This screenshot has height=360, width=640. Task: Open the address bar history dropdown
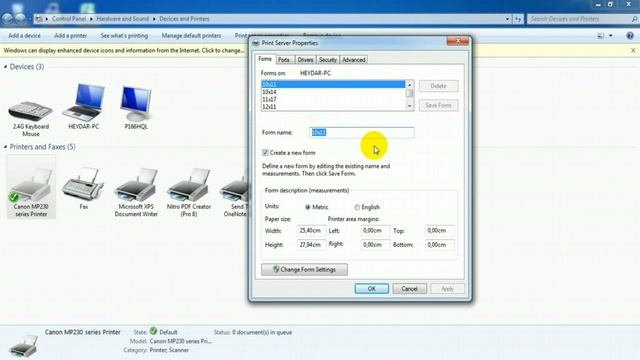(x=507, y=19)
